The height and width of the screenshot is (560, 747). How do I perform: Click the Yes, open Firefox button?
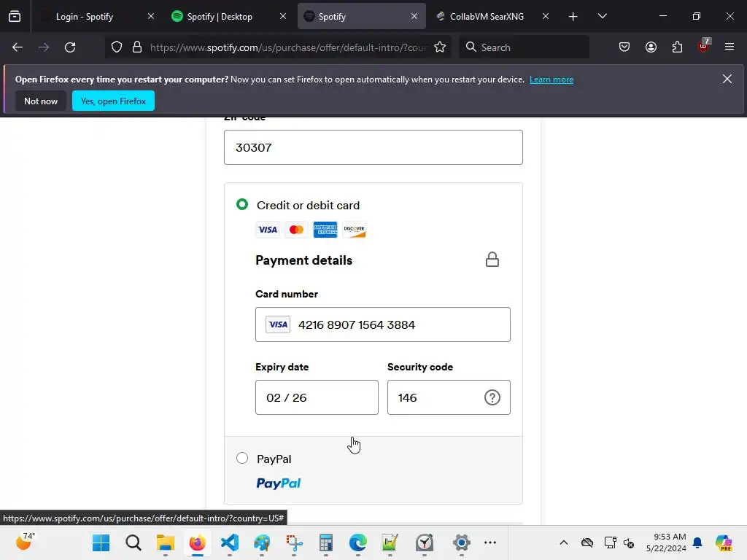113,101
